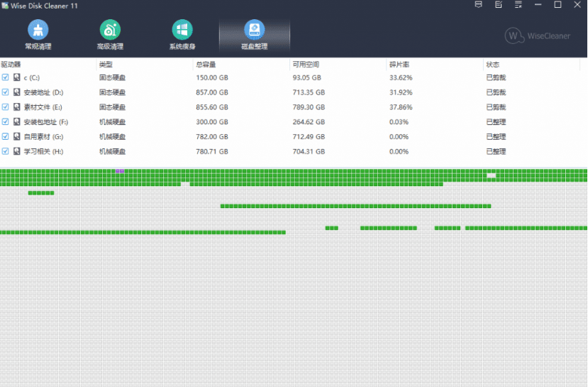Viewport: 588px width, 387px height.
Task: Open the list menu icon in title bar
Action: pos(518,5)
